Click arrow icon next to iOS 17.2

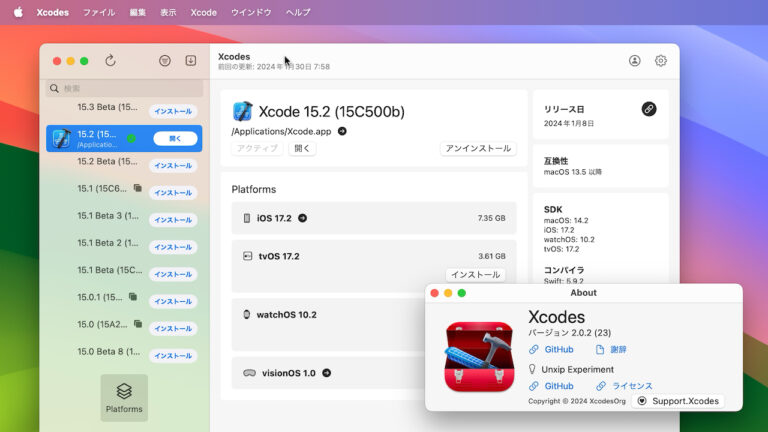pyautogui.click(x=302, y=218)
